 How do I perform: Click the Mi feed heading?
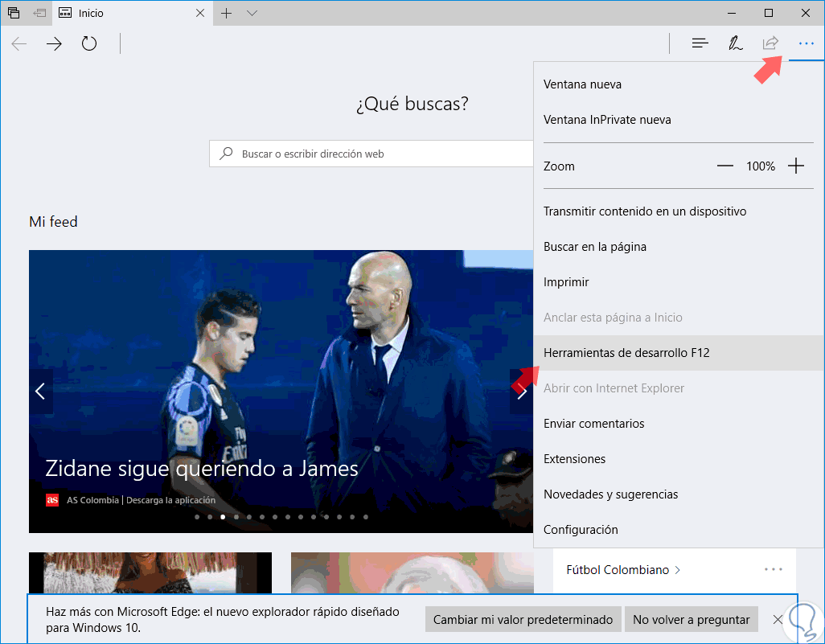[53, 222]
